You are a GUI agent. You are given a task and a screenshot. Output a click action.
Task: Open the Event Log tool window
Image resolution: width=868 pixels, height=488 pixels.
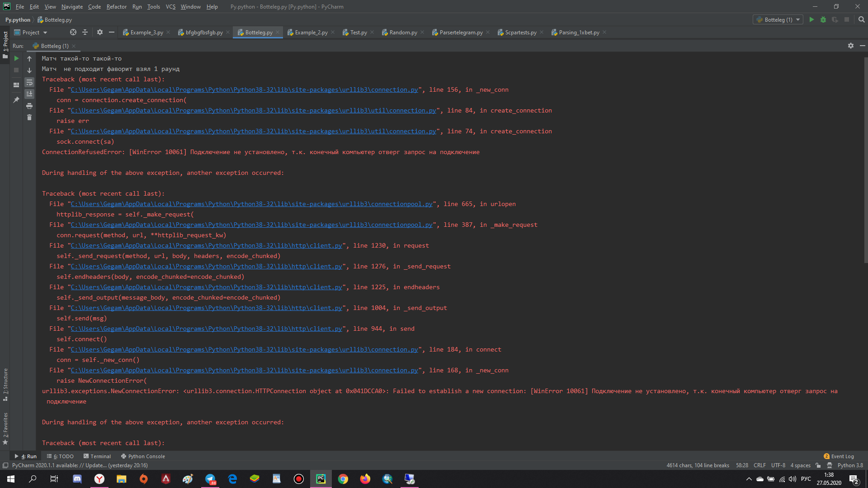(x=839, y=456)
